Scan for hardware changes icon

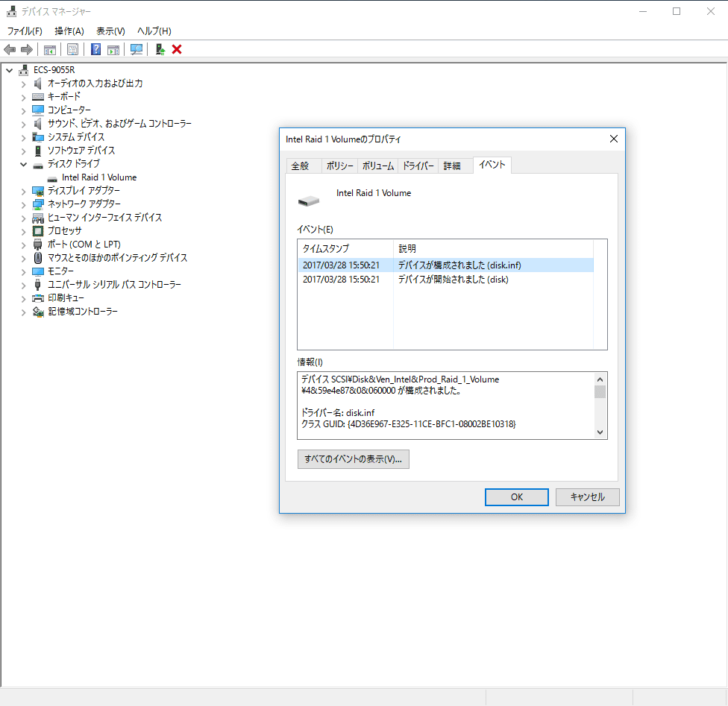pyautogui.click(x=136, y=49)
